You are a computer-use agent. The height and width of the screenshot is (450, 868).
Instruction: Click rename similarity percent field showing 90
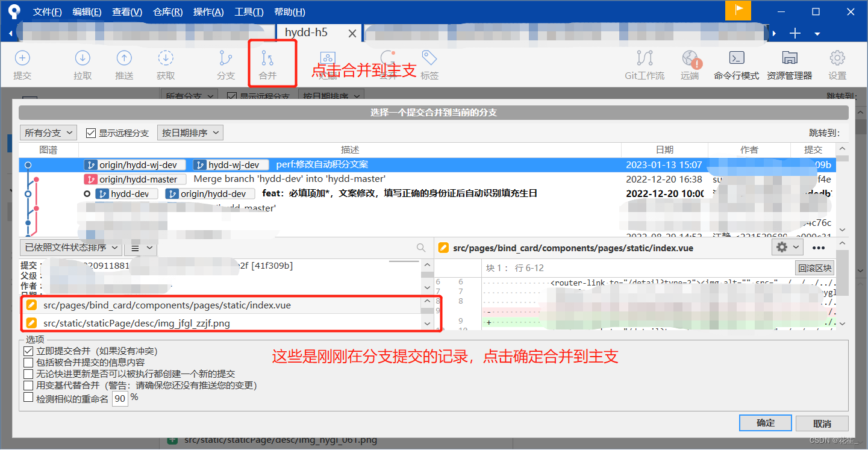tap(120, 399)
